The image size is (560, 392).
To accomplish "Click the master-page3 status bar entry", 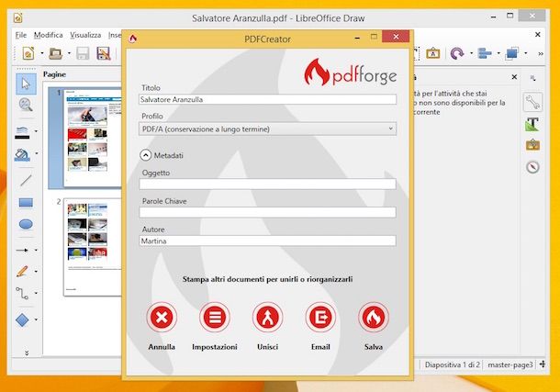I will (510, 364).
